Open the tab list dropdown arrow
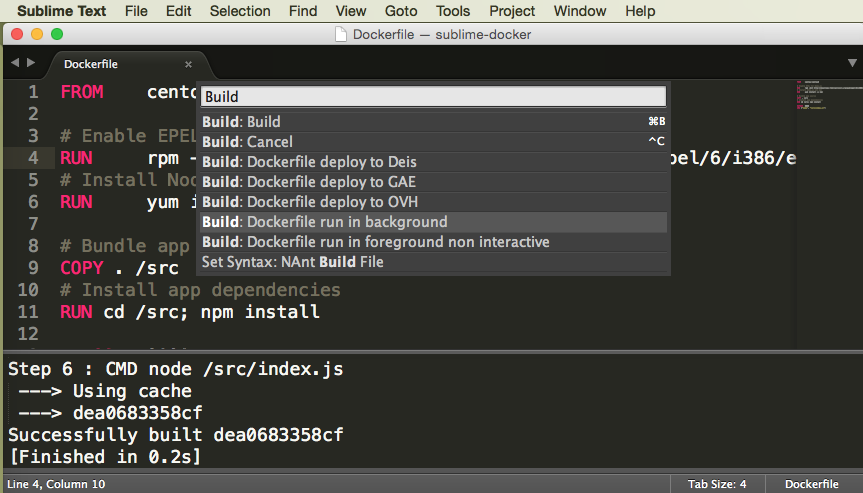Screen dimensions: 863x493 click(x=852, y=63)
